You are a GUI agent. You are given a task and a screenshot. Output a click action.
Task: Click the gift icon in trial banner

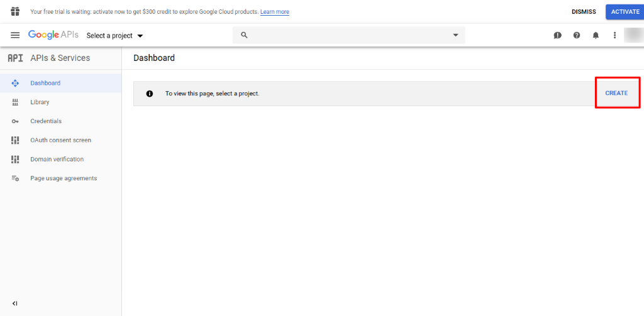coord(15,11)
